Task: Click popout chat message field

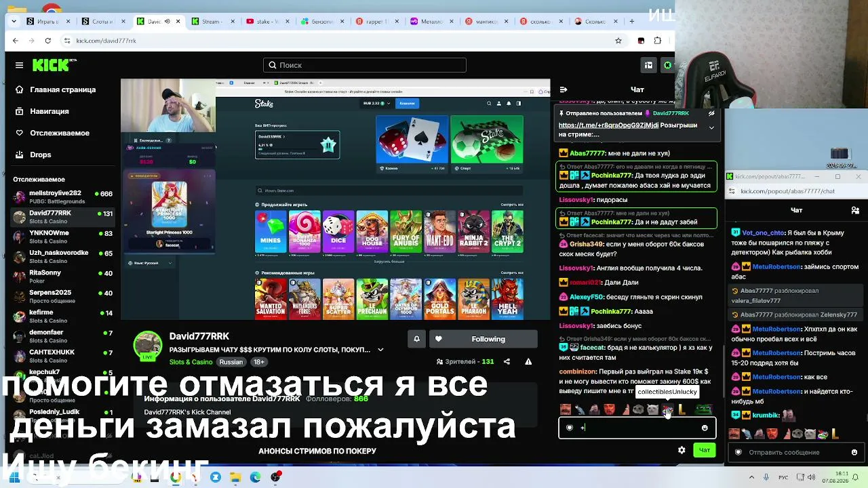Action: pyautogui.click(x=795, y=452)
